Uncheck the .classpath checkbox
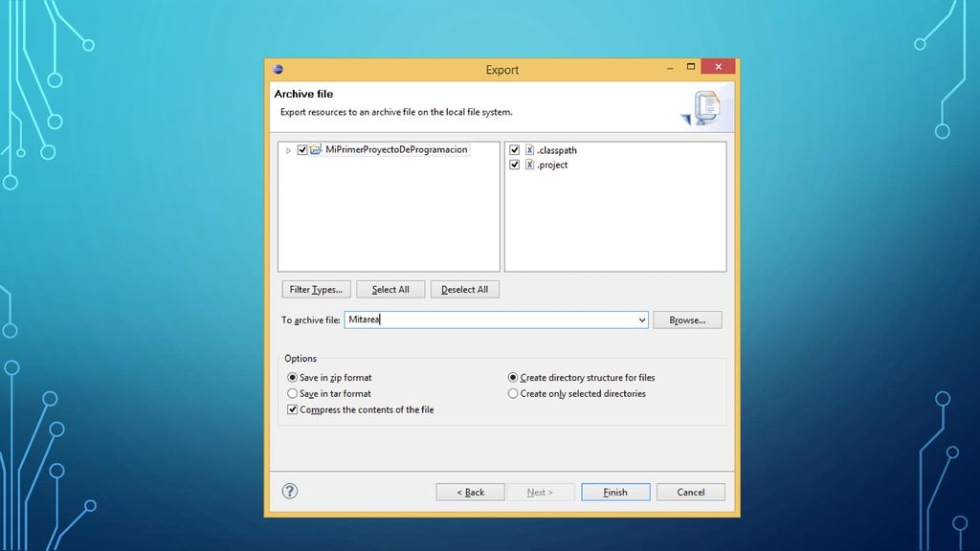The width and height of the screenshot is (980, 551). click(x=514, y=150)
